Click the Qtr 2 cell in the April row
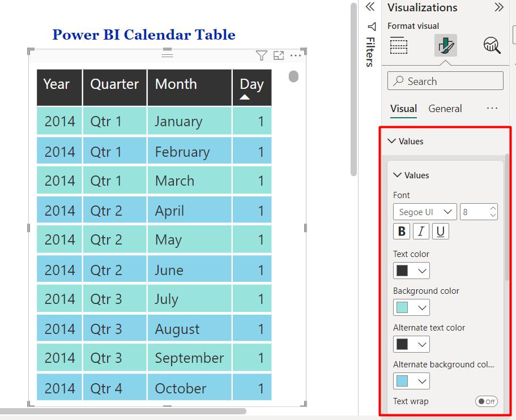Screen dimensions: 516x420 (114, 211)
